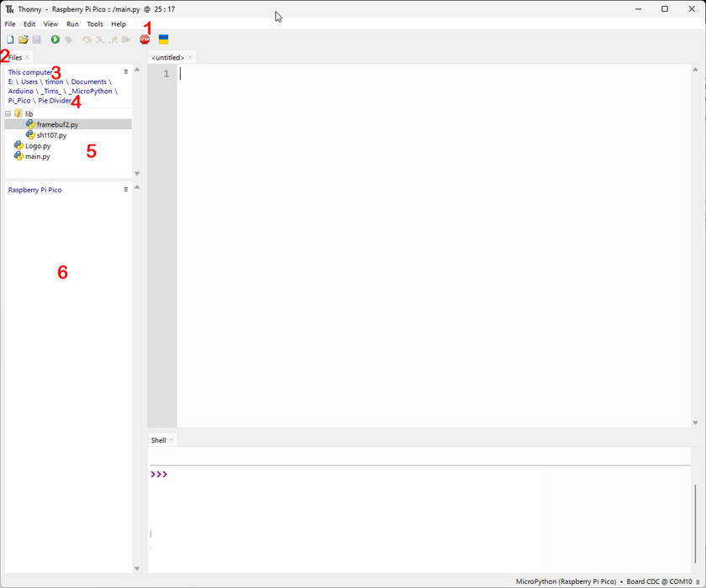Collapse the lib folder tree node
The width and height of the screenshot is (706, 588).
click(8, 114)
